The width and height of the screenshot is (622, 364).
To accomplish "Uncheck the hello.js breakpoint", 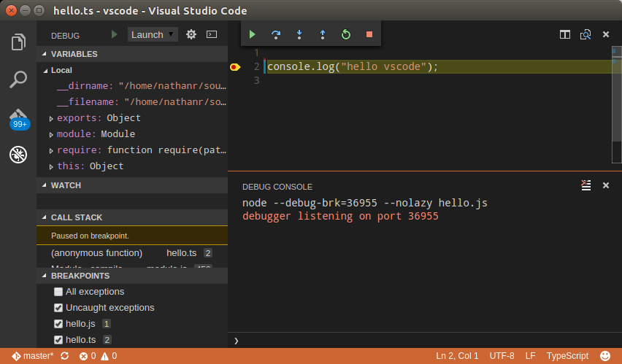I will click(58, 324).
